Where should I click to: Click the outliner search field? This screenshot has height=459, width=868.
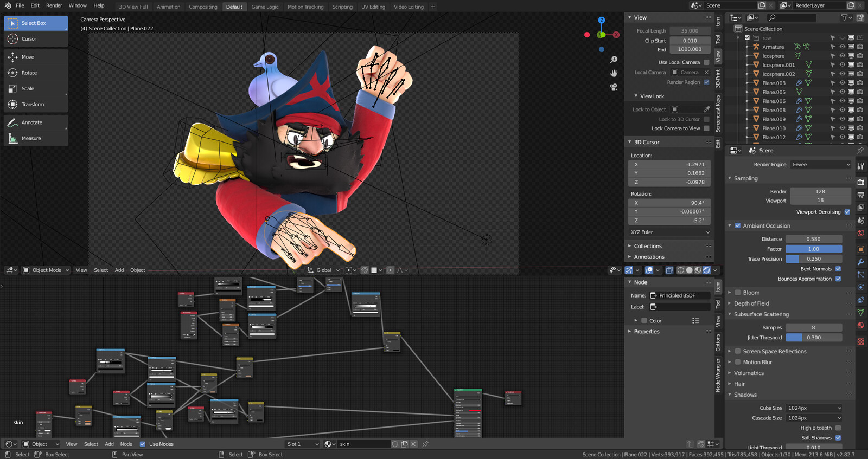[x=792, y=18]
